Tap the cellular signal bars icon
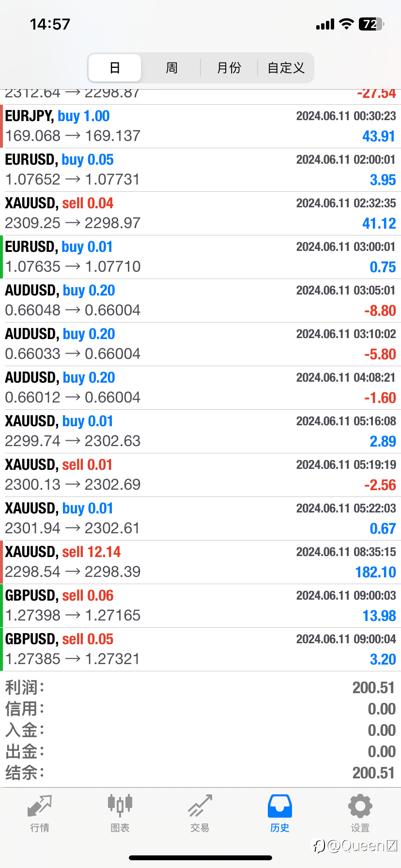Image resolution: width=401 pixels, height=868 pixels. [325, 24]
